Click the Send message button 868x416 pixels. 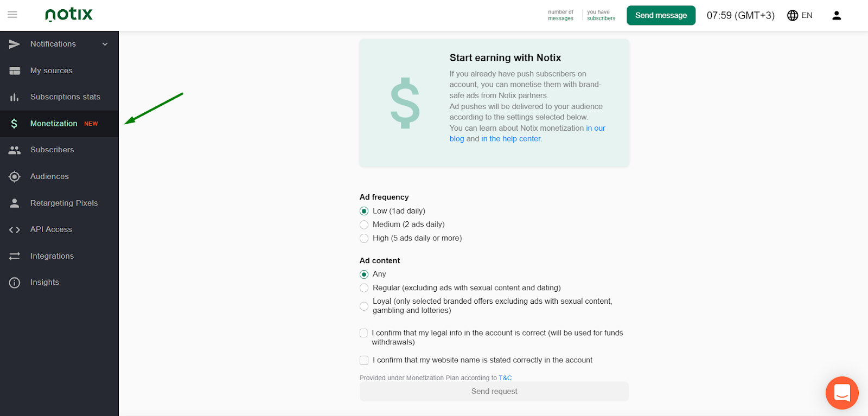(x=661, y=15)
